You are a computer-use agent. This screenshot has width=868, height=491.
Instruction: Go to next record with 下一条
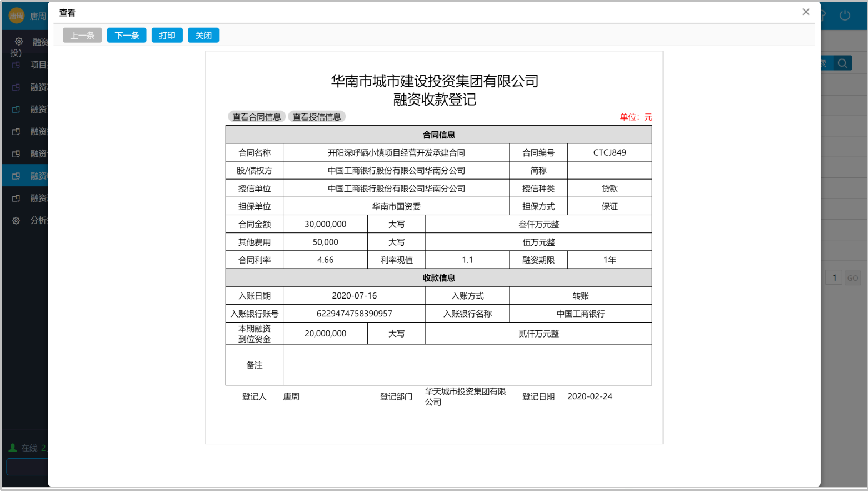point(127,36)
